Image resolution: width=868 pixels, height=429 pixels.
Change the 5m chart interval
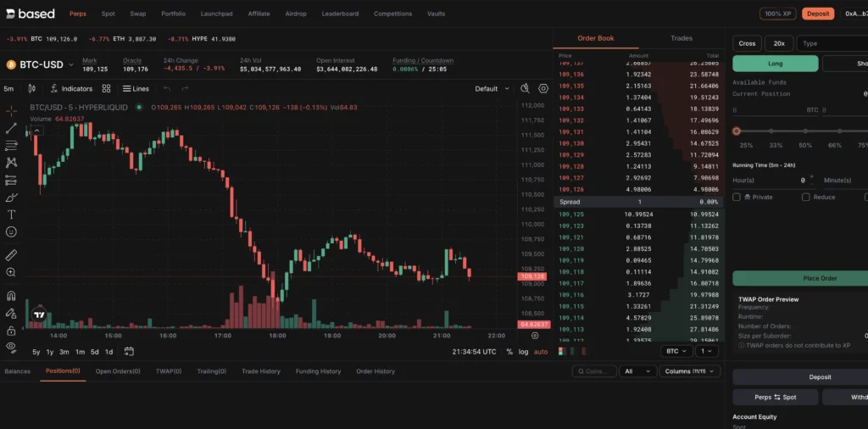(x=8, y=88)
